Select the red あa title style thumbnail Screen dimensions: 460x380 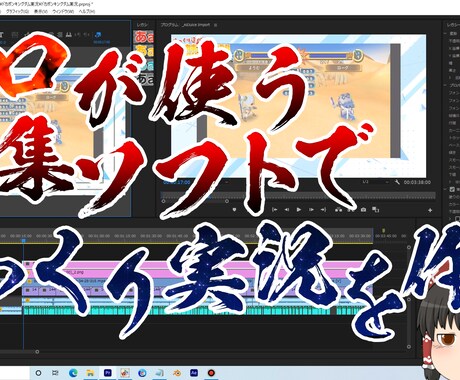coord(144,37)
